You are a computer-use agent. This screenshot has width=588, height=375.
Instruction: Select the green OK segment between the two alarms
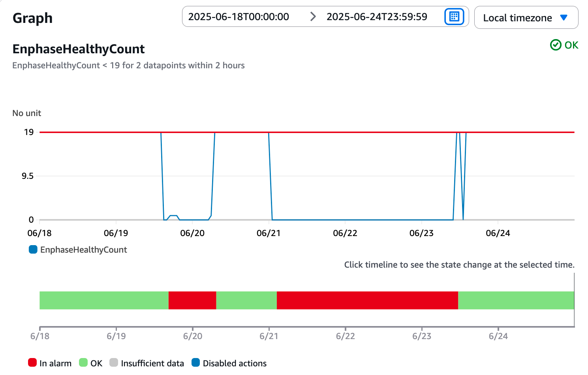pyautogui.click(x=246, y=300)
